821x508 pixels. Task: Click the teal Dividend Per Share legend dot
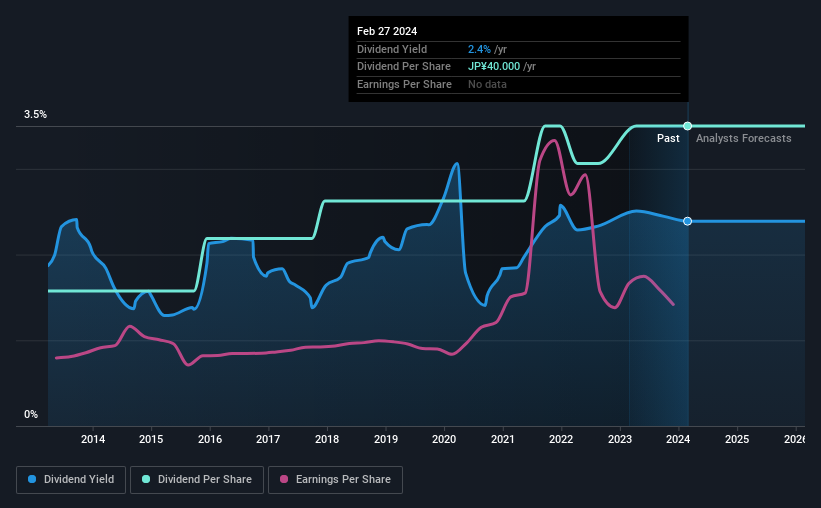tap(146, 479)
